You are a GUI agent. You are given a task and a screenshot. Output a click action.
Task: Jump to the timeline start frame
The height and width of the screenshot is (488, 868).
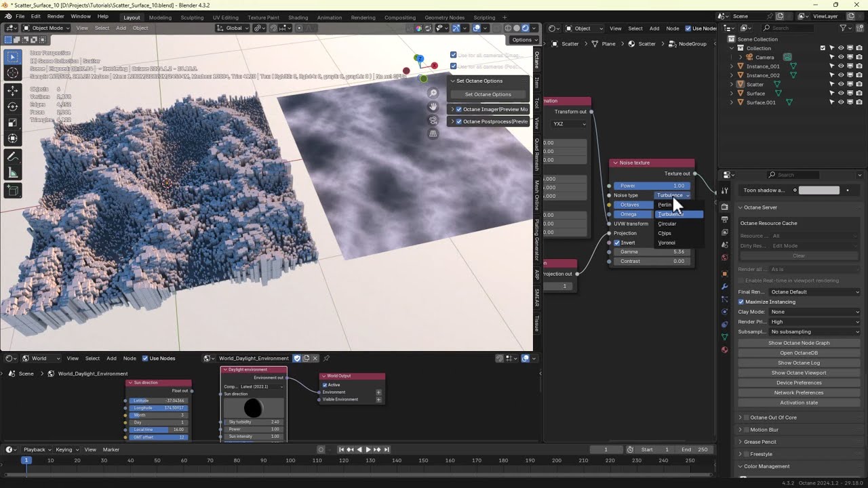(341, 449)
